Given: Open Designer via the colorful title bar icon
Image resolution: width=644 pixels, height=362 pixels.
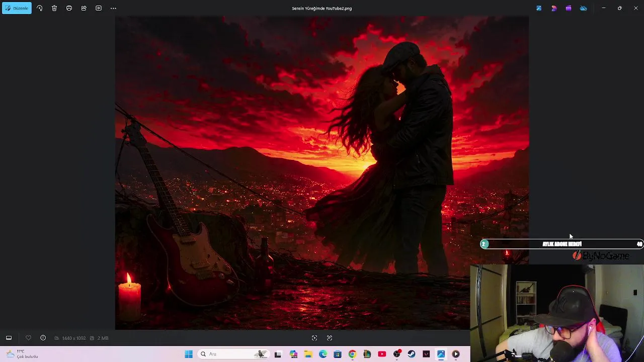Looking at the screenshot, I should tap(554, 8).
